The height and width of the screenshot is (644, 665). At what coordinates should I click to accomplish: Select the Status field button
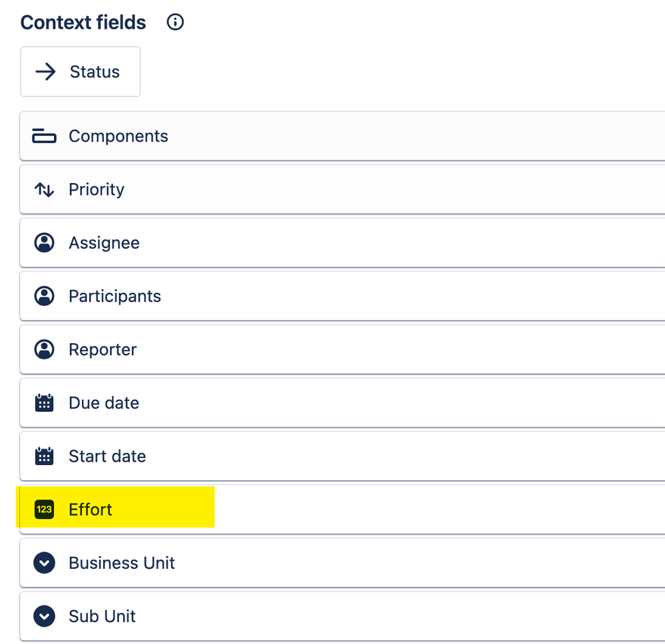tap(80, 72)
